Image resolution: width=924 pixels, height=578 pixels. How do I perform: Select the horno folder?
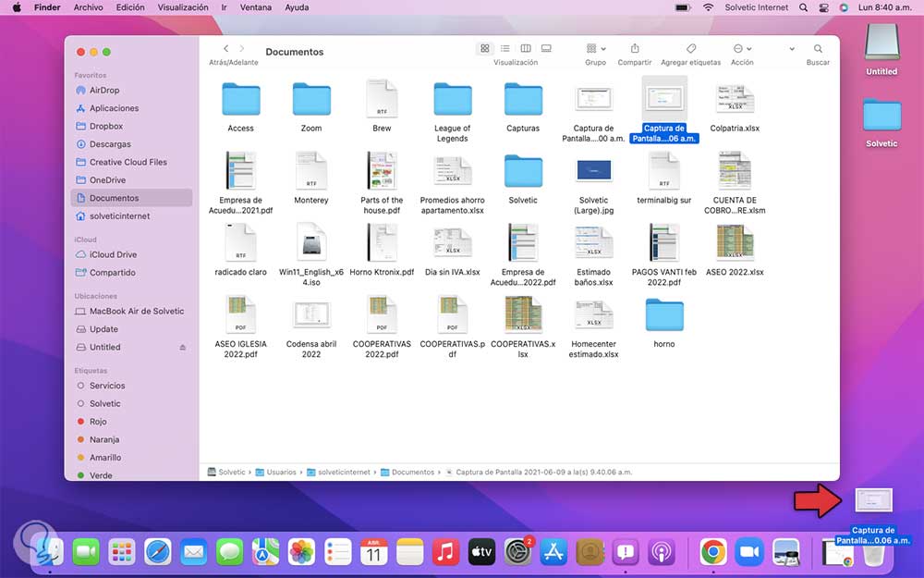click(x=664, y=315)
